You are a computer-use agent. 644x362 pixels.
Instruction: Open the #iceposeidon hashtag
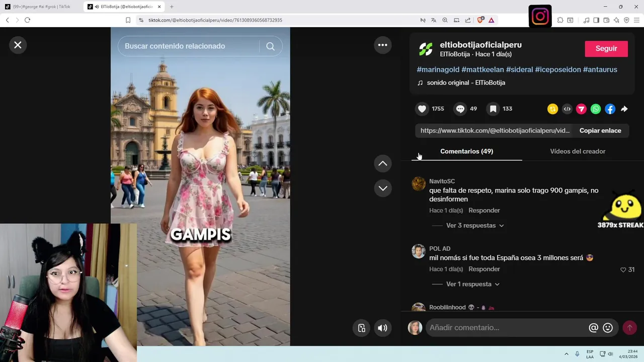(x=558, y=69)
